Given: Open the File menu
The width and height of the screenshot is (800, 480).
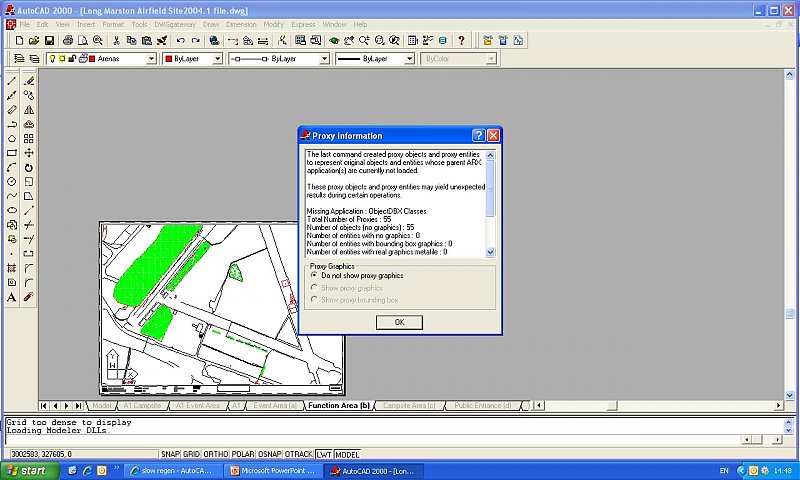Looking at the screenshot, I should click(24, 24).
